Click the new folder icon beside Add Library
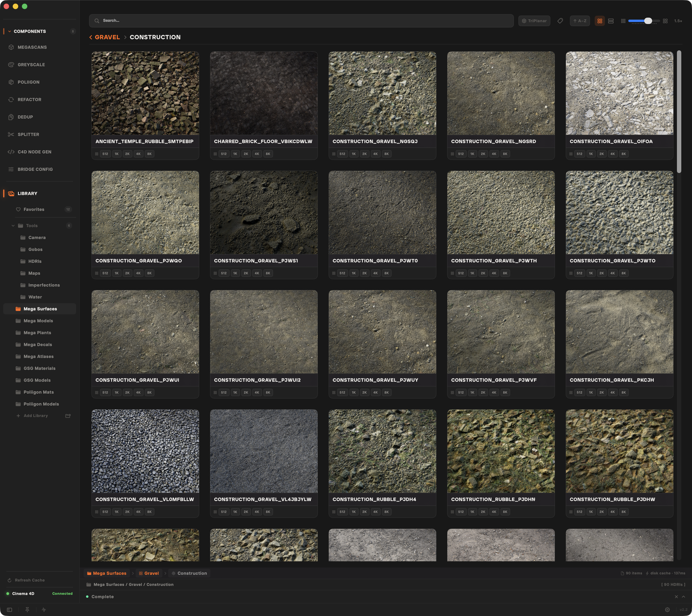 68,416
